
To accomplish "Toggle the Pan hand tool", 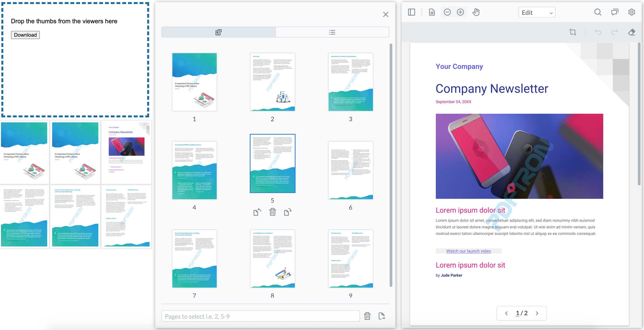I will click(476, 12).
